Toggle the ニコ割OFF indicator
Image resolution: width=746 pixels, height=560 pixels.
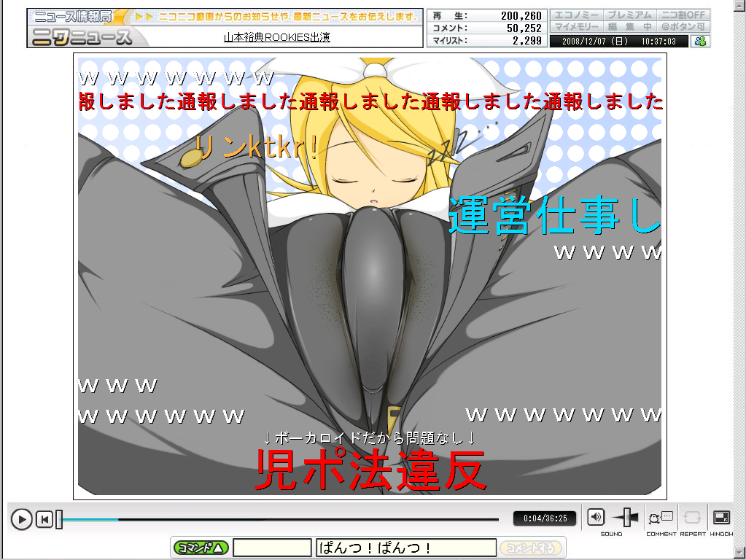coord(683,15)
